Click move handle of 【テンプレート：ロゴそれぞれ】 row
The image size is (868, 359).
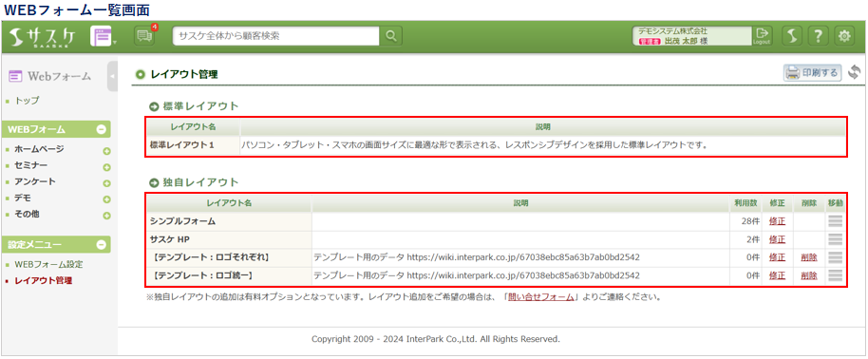point(836,257)
